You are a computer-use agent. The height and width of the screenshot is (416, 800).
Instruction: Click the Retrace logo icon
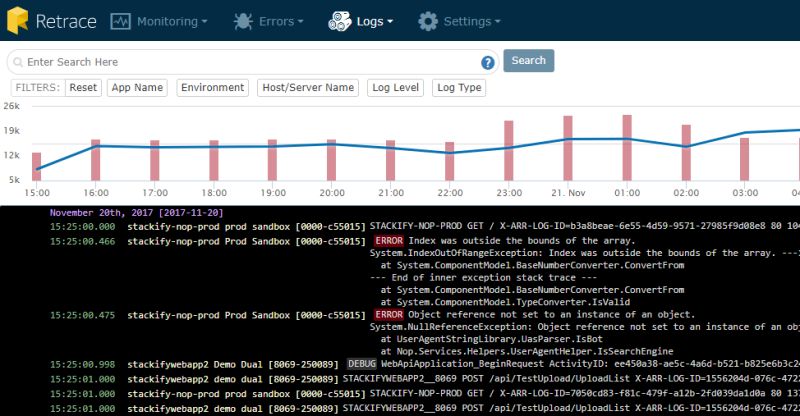pyautogui.click(x=17, y=21)
